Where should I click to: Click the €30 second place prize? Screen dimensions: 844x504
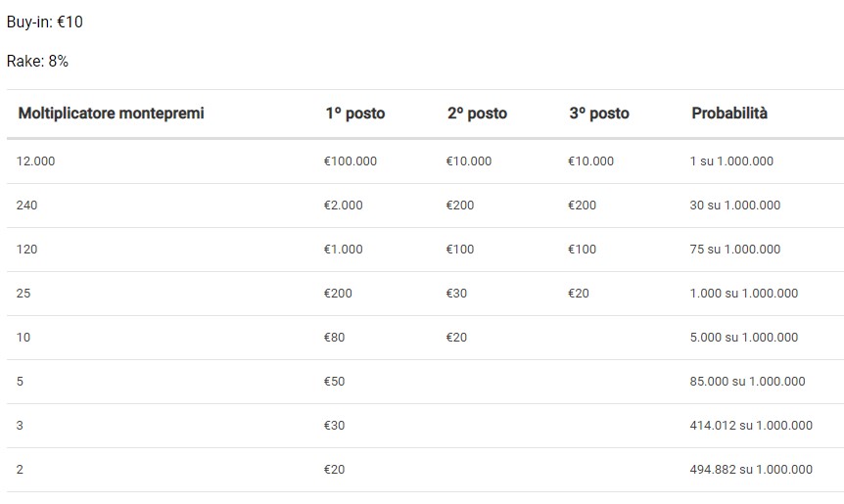456,294
